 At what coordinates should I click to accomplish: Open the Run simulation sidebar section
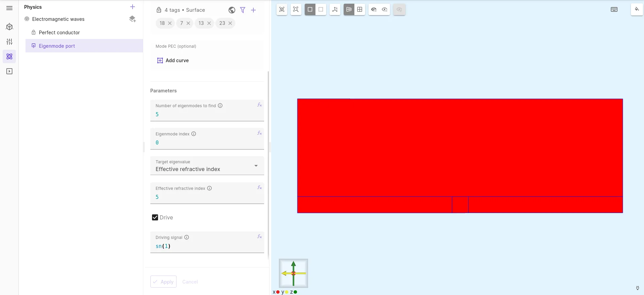[9, 71]
